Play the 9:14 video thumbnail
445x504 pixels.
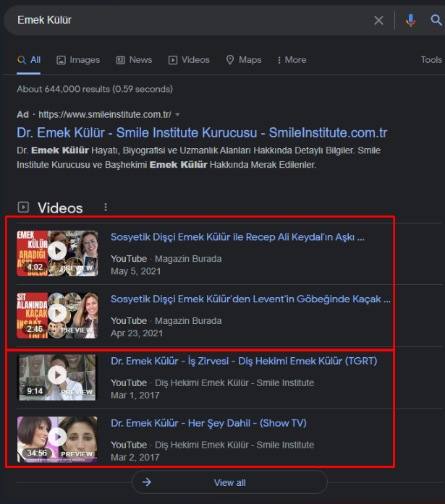coord(57,377)
